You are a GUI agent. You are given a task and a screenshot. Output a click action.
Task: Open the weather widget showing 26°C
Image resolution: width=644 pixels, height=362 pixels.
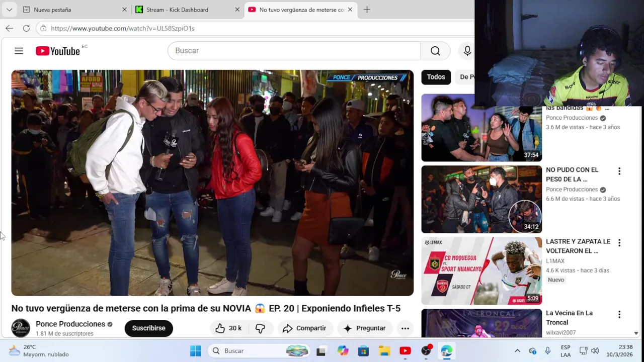(x=39, y=351)
